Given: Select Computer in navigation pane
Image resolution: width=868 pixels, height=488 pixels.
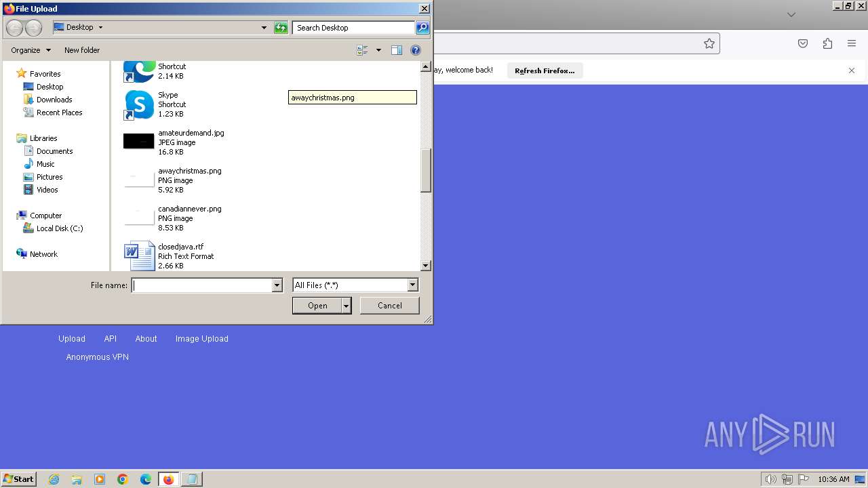Looking at the screenshot, I should click(x=45, y=216).
